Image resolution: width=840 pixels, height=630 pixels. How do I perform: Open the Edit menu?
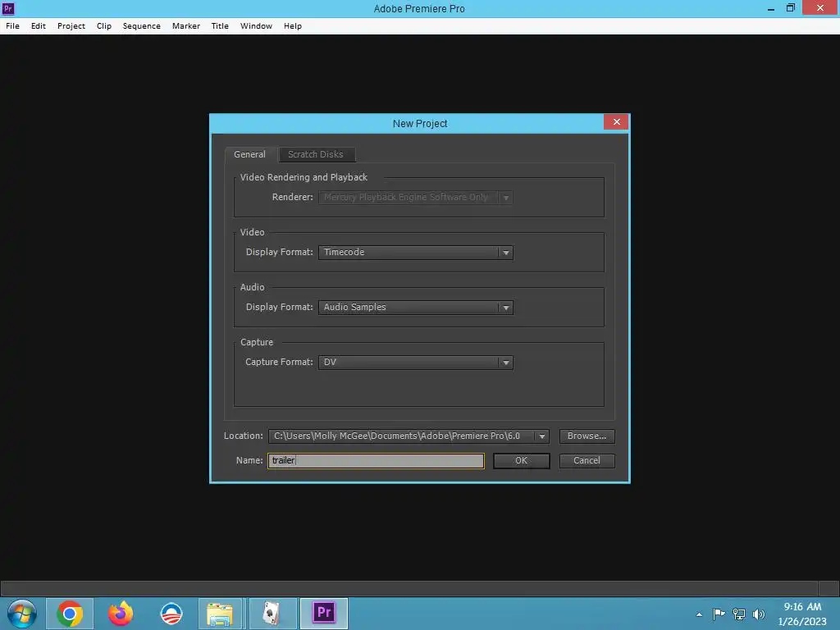click(38, 25)
